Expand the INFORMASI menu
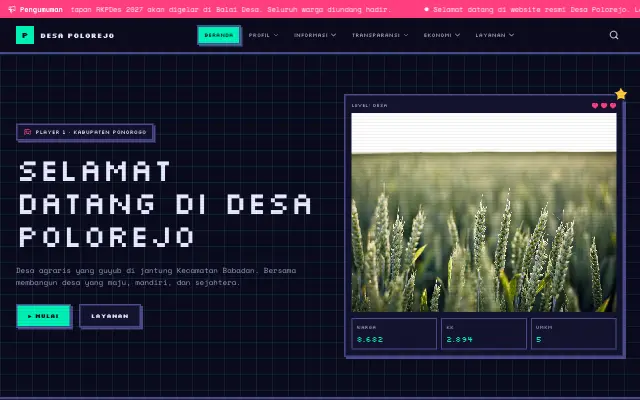The image size is (640, 400). (315, 35)
